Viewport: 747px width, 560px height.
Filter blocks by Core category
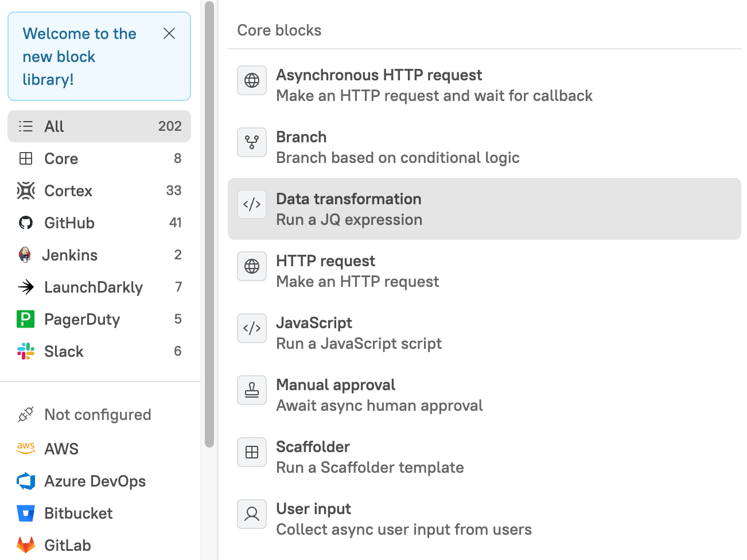click(x=99, y=158)
